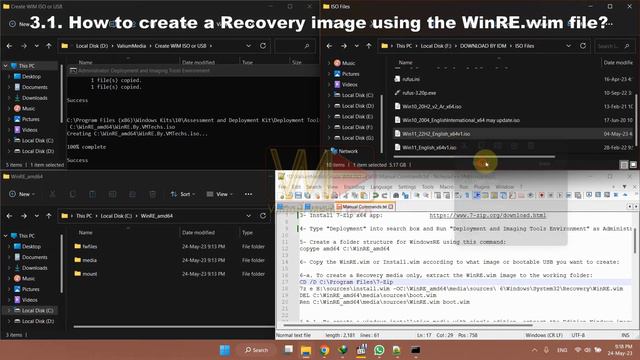This screenshot has height=360, width=640.
Task: Click Find (binoculars) icon in Notepad++ toolbar
Action: 396,196
